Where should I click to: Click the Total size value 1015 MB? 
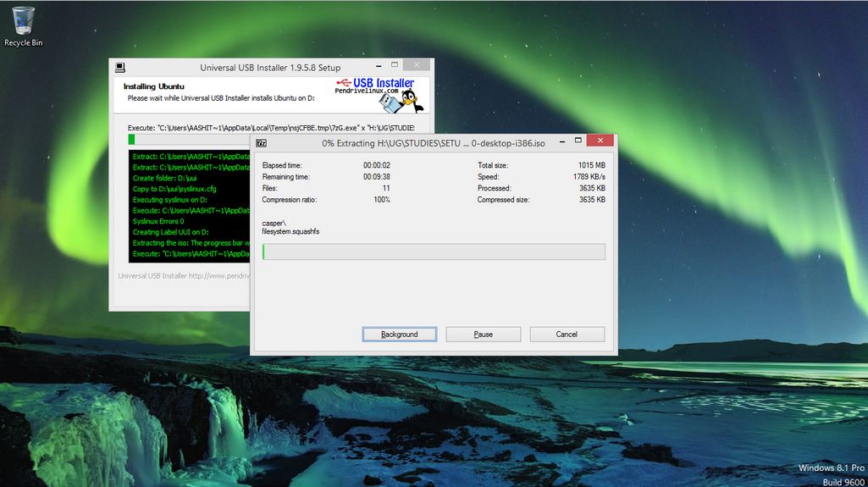(x=592, y=165)
